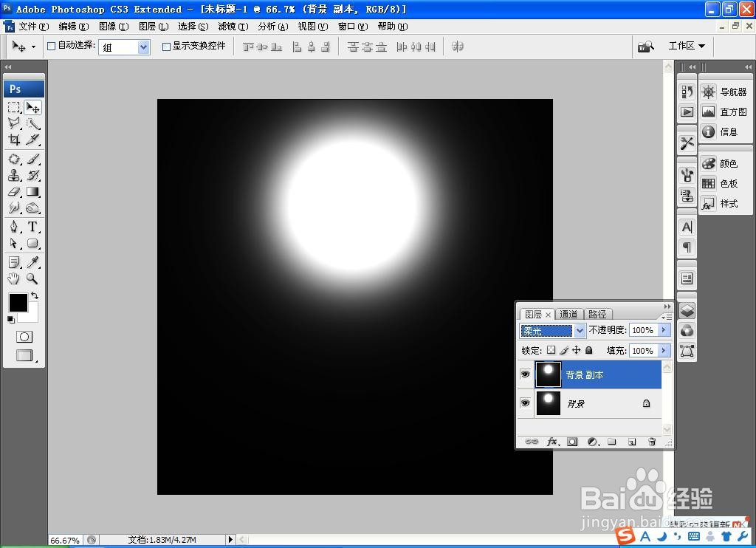Toggle lock transparent pixels
Screen dimensions: 756x548
click(551, 350)
